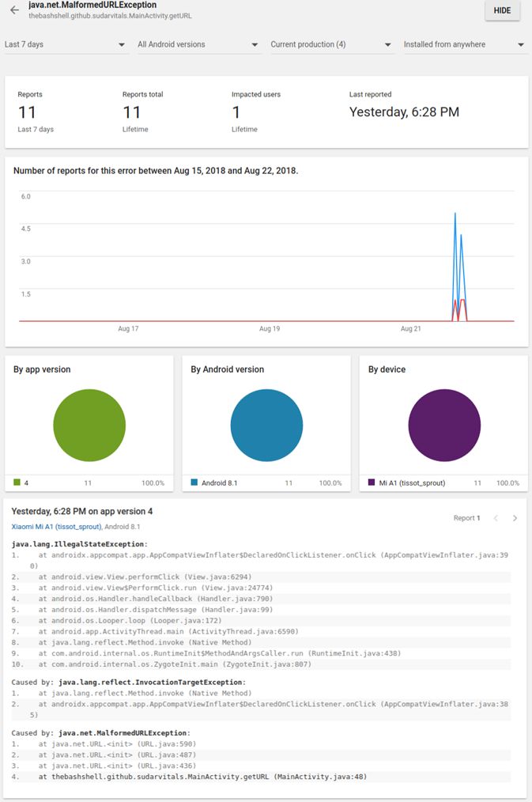
Task: Click the Aug 17 axis label
Action: tap(128, 328)
